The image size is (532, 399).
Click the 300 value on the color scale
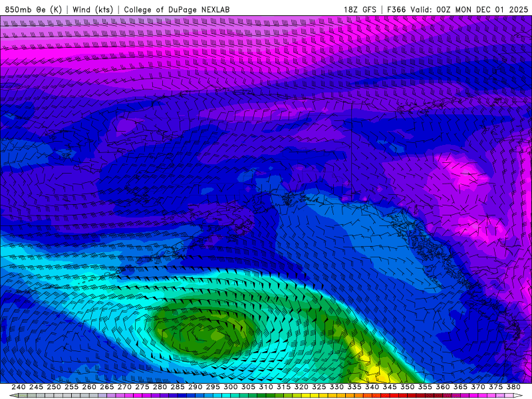tap(230, 387)
